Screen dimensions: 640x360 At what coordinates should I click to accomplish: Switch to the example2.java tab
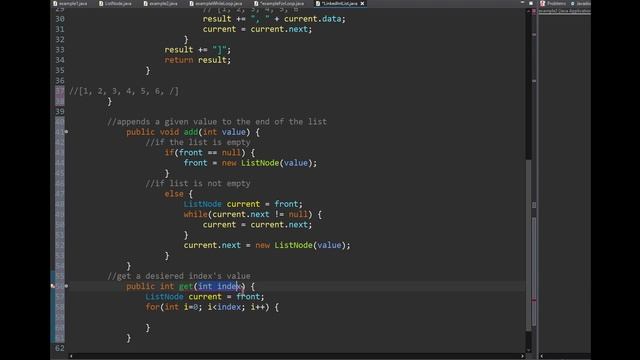pos(160,3)
